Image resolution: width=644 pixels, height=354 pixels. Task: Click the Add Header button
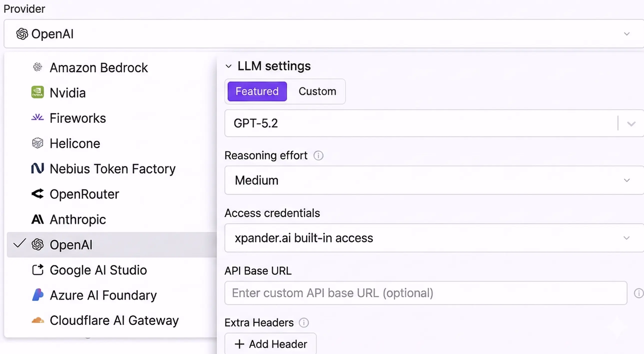click(271, 344)
